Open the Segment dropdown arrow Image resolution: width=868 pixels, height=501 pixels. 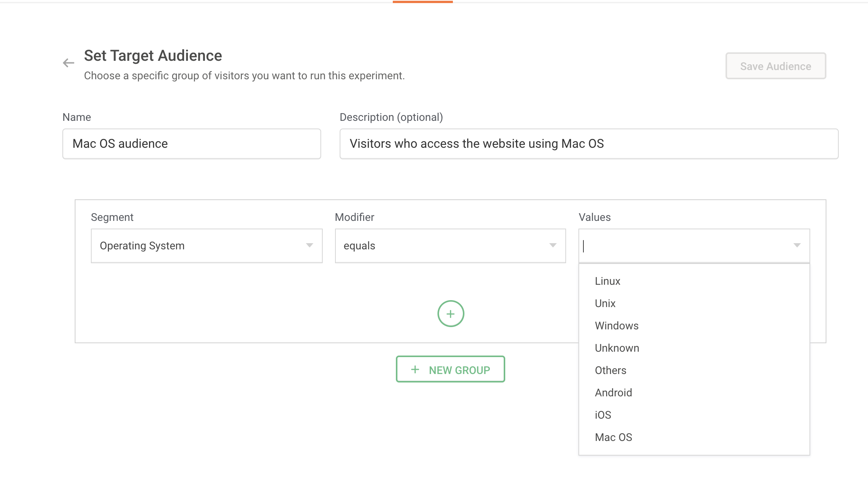(309, 245)
